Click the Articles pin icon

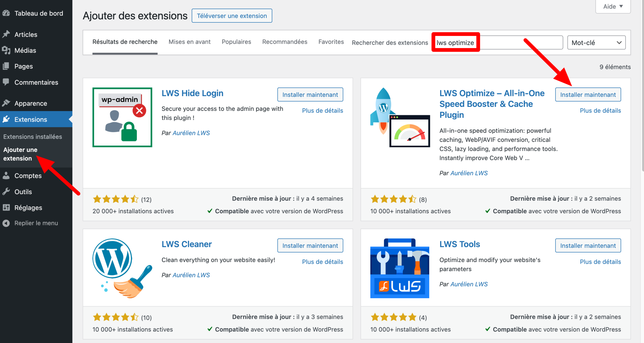[6, 34]
